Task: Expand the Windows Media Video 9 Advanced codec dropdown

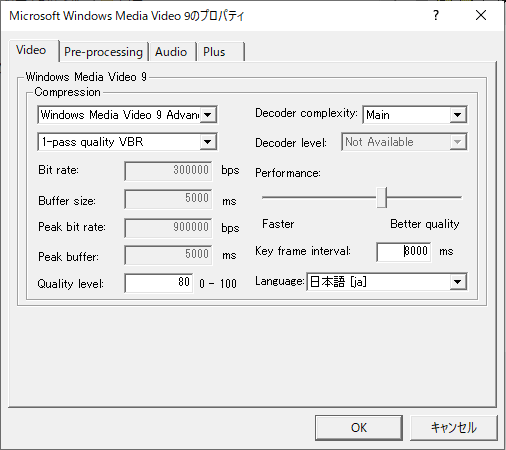Action: click(x=127, y=115)
